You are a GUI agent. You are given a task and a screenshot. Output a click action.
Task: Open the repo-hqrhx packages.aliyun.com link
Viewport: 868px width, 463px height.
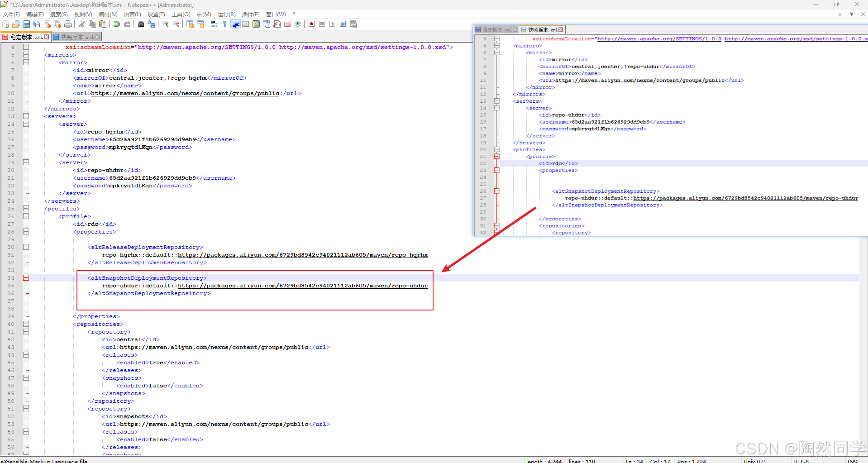coord(303,255)
